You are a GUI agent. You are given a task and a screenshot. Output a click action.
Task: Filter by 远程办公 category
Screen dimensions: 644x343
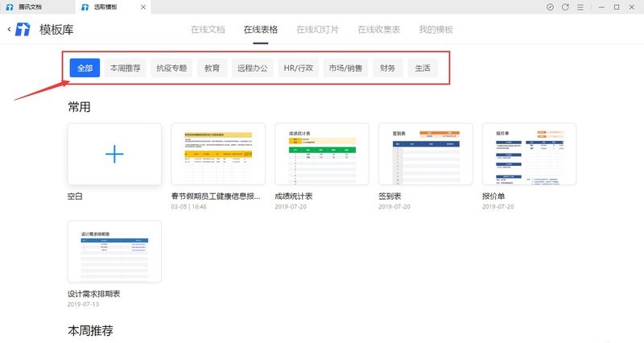(252, 68)
